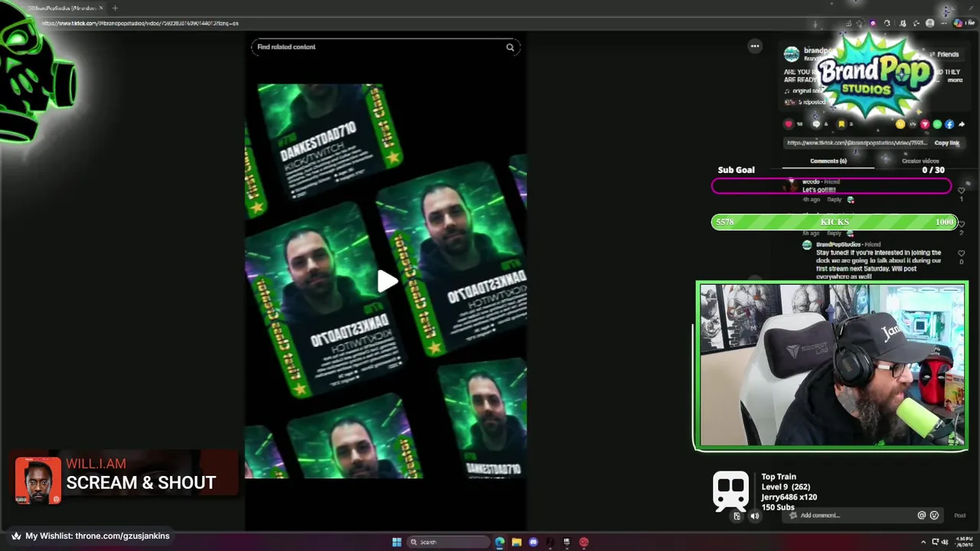Screen dimensions: 980x551
Task: Bookmark the video with the yellow bookmark icon
Action: [x=841, y=124]
